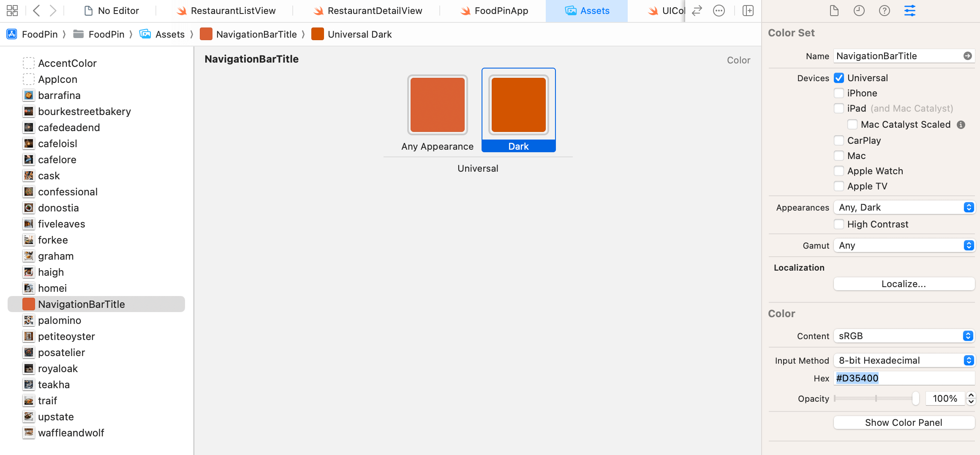980x455 pixels.
Task: Click the Hex color input field
Action: tap(904, 378)
